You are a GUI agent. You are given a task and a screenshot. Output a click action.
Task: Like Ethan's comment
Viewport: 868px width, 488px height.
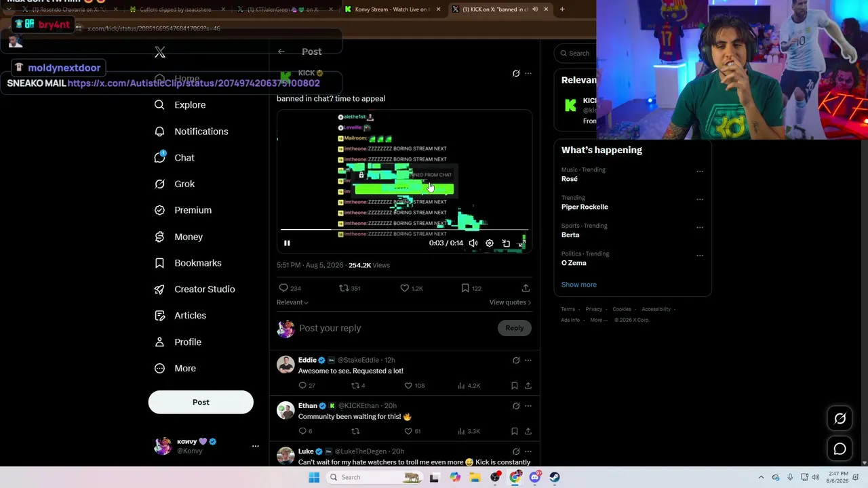(412, 431)
